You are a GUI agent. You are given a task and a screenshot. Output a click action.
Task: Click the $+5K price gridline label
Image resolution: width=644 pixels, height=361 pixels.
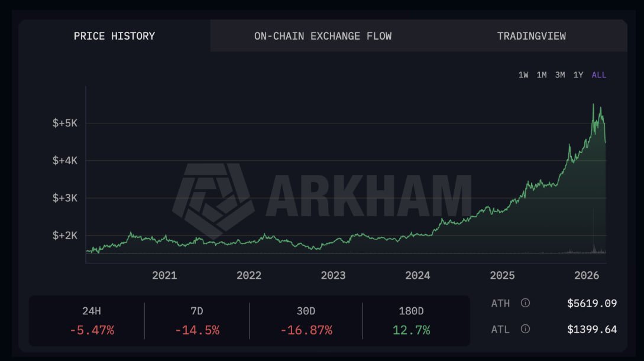click(x=65, y=122)
